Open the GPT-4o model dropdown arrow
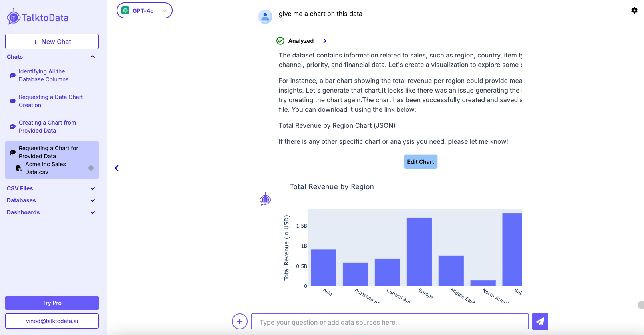The width and height of the screenshot is (644, 335). tap(165, 11)
